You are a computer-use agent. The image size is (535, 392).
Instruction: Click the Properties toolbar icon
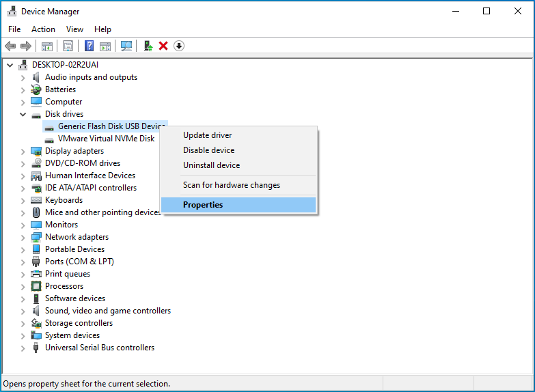[68, 46]
